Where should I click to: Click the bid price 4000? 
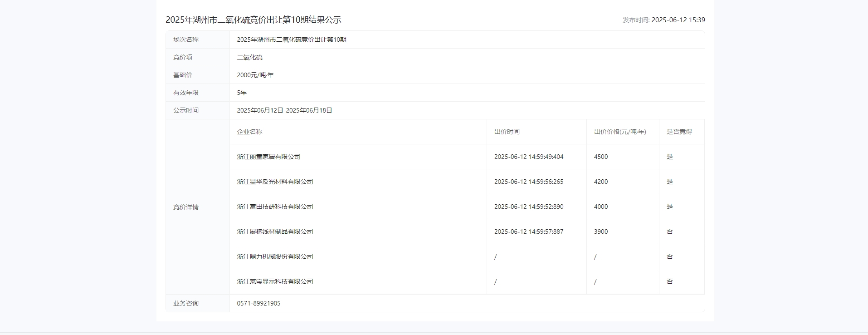(x=601, y=207)
